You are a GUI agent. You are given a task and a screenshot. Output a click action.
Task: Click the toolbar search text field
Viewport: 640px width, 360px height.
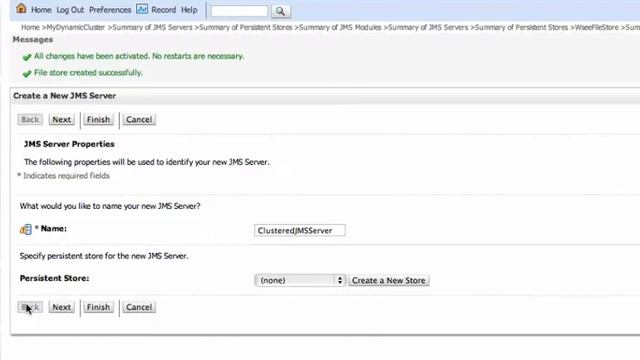coord(240,11)
